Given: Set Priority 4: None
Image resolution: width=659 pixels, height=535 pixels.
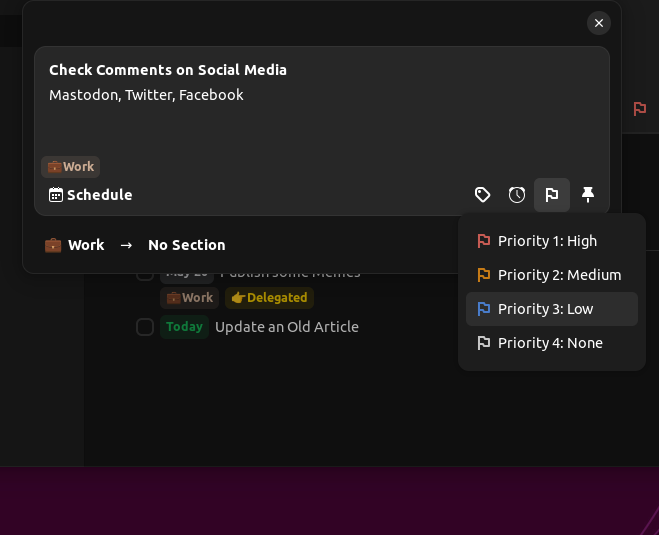Looking at the screenshot, I should 551,343.
